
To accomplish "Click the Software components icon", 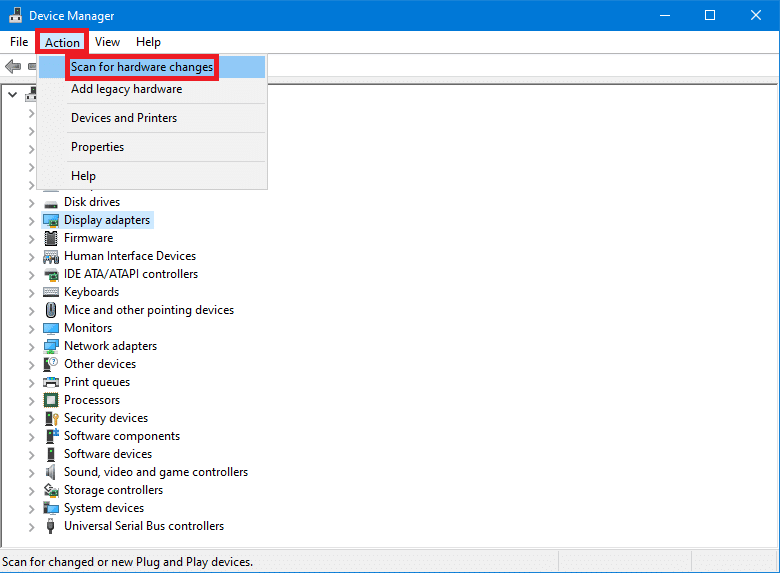I will 52,436.
